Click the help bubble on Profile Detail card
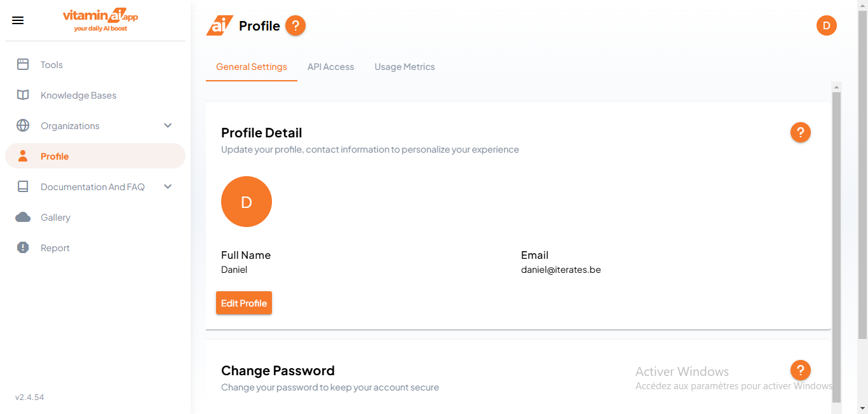 tap(801, 132)
